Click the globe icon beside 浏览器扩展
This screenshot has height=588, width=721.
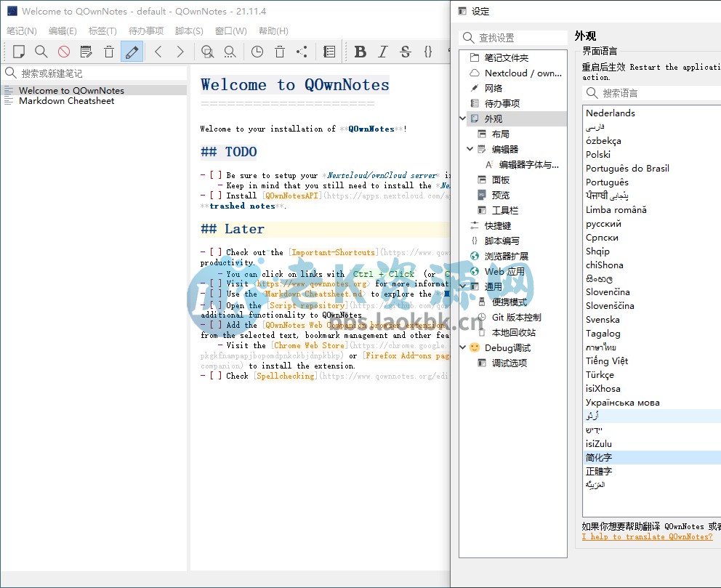click(475, 256)
